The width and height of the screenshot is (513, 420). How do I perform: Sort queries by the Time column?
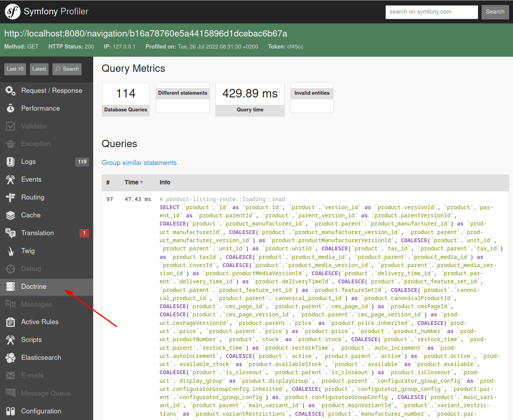[132, 182]
